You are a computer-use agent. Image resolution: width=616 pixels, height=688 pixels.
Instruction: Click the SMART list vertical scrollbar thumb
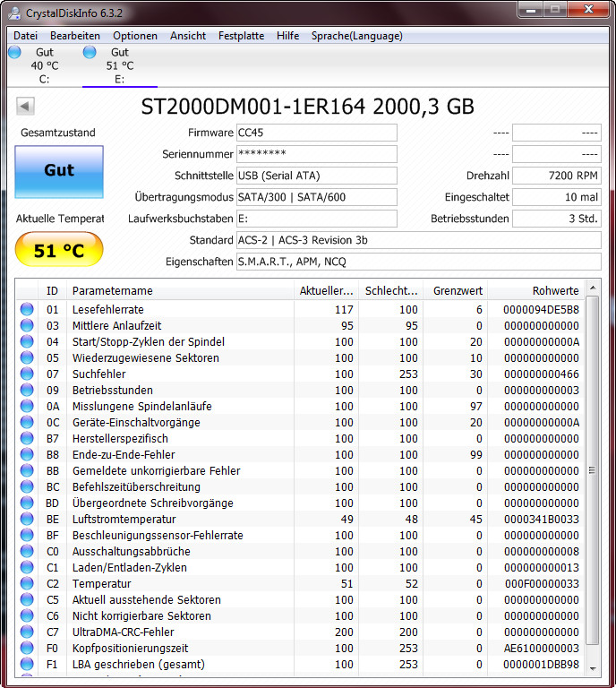[x=593, y=470]
